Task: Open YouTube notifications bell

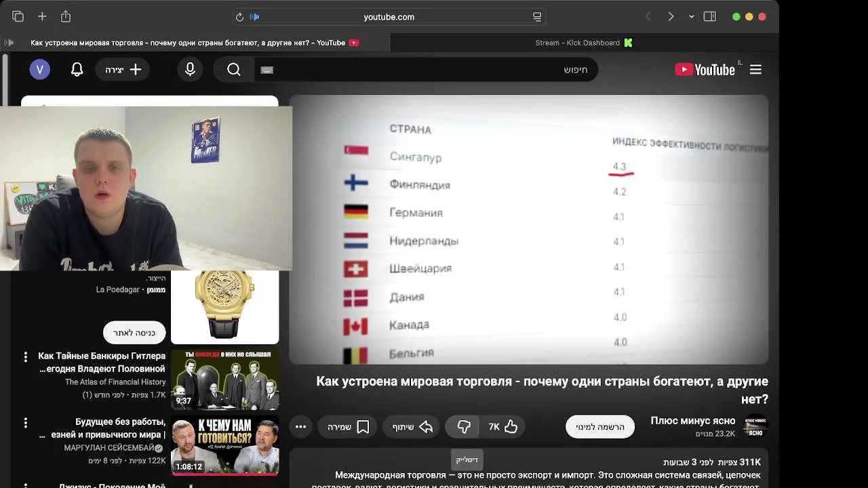Action: [77, 69]
